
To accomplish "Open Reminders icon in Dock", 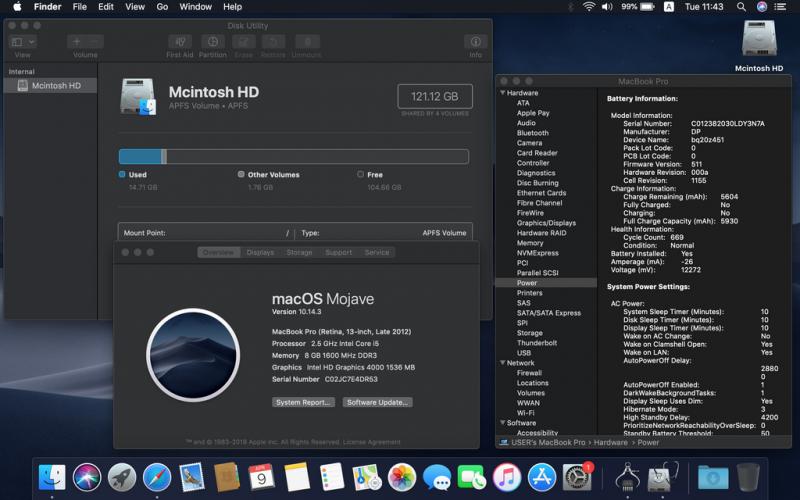I will point(332,478).
